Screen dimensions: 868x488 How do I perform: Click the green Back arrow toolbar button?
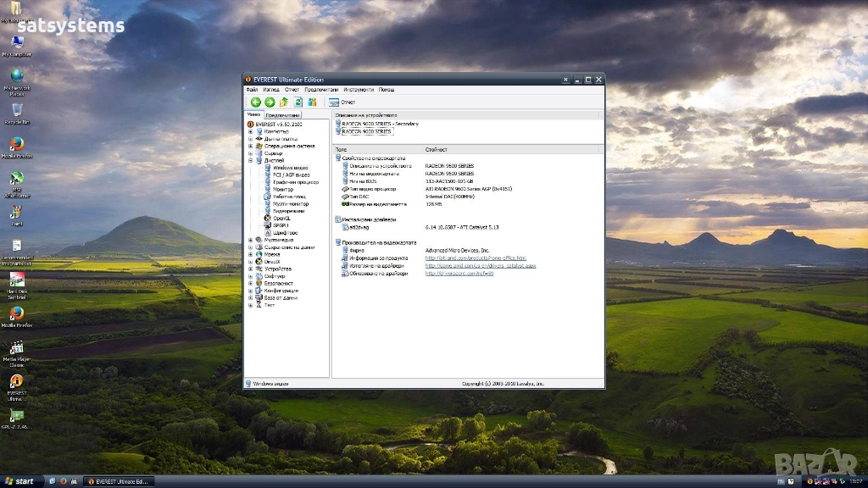[x=255, y=102]
